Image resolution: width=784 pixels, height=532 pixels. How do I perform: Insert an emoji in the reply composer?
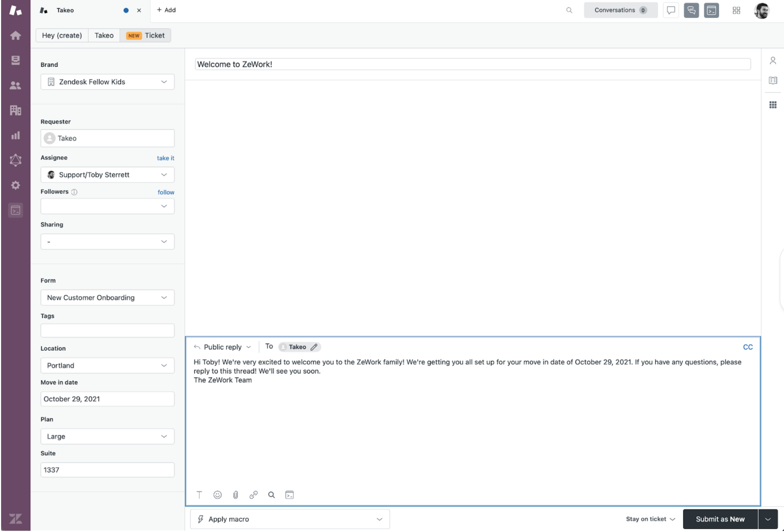point(217,495)
